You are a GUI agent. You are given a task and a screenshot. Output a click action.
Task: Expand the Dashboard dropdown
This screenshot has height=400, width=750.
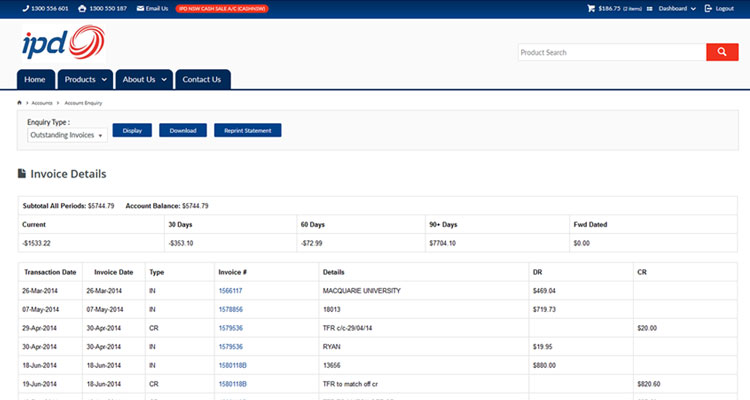[676, 8]
